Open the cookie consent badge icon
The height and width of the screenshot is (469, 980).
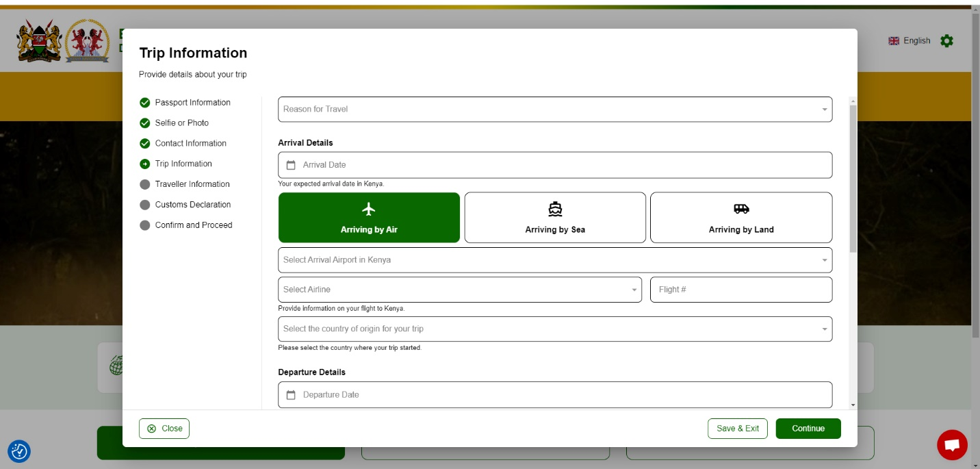pos(19,451)
